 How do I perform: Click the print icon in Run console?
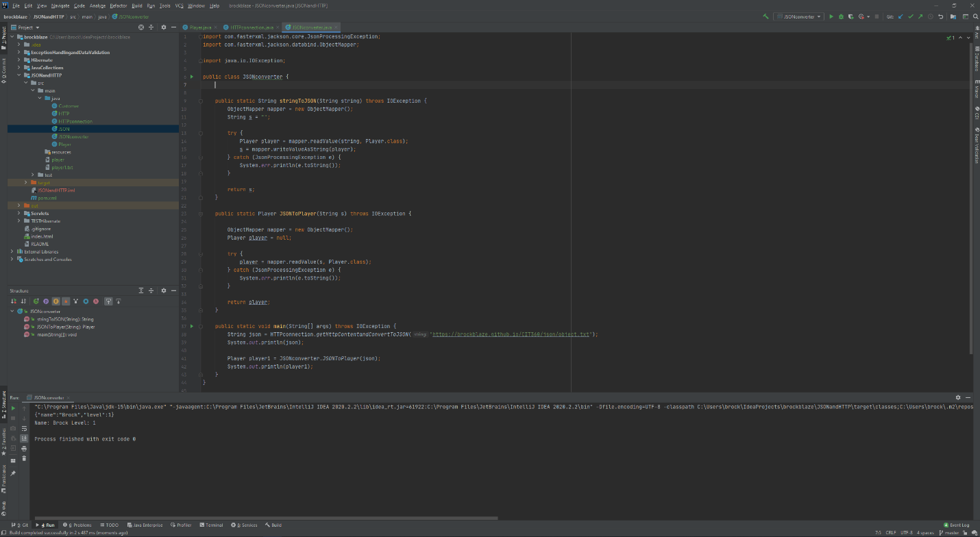coord(24,449)
